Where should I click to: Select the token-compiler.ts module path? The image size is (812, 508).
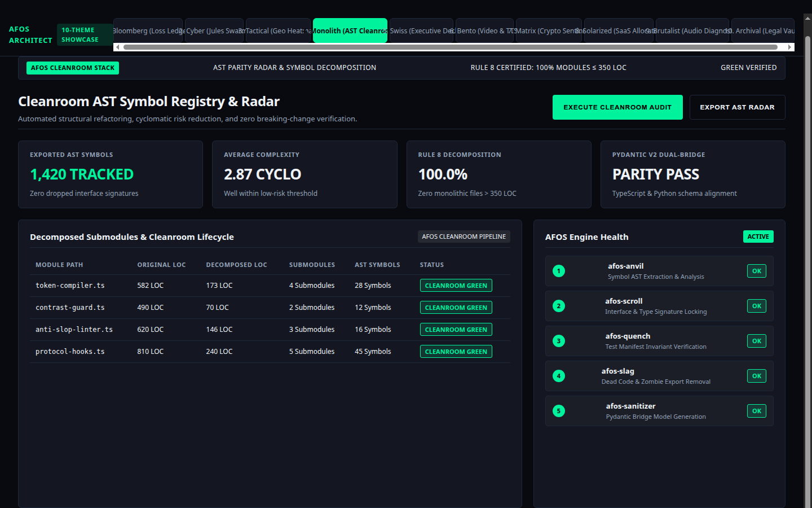coord(70,286)
